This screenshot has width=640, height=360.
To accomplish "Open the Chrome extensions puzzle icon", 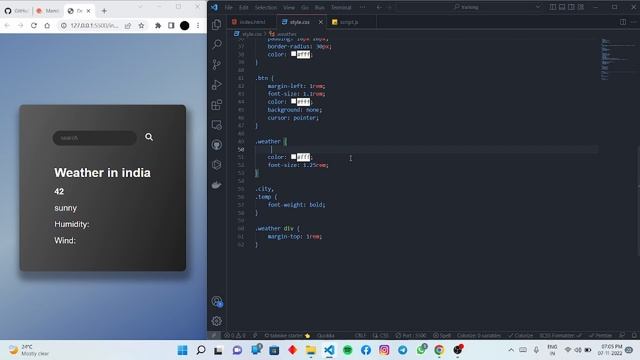I will tap(158, 25).
